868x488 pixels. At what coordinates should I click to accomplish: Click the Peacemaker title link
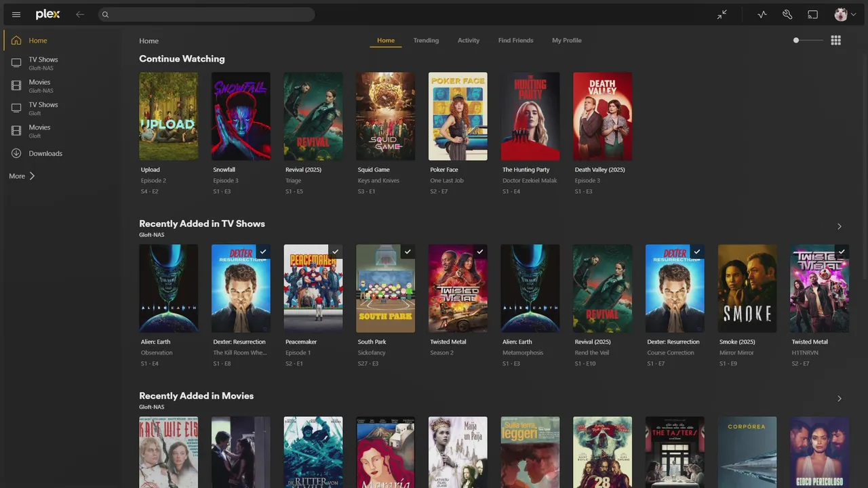[301, 342]
